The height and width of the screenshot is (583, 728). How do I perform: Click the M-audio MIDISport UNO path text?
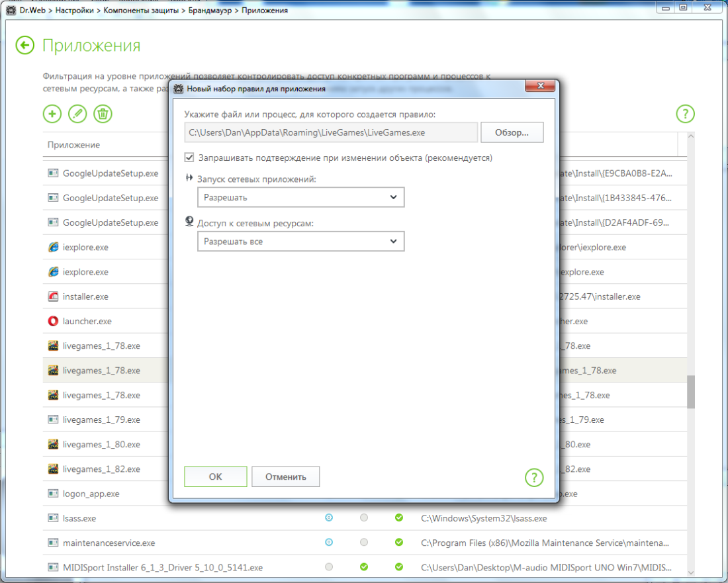click(547, 567)
